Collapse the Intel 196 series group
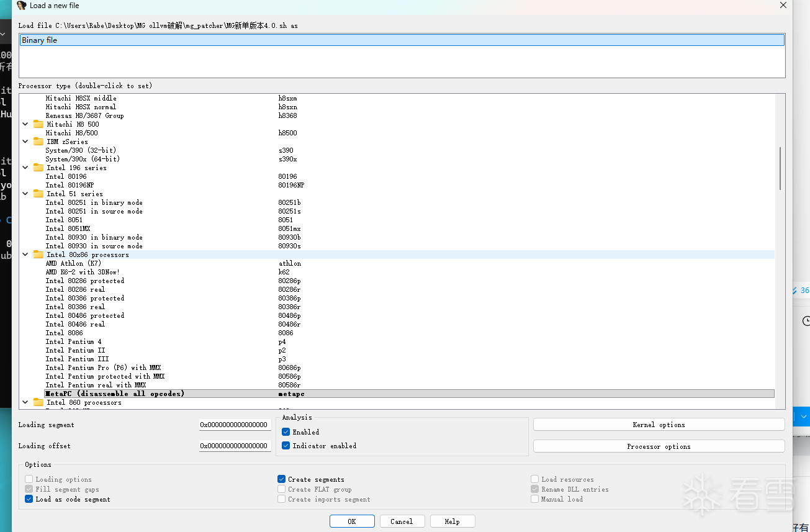 point(25,168)
